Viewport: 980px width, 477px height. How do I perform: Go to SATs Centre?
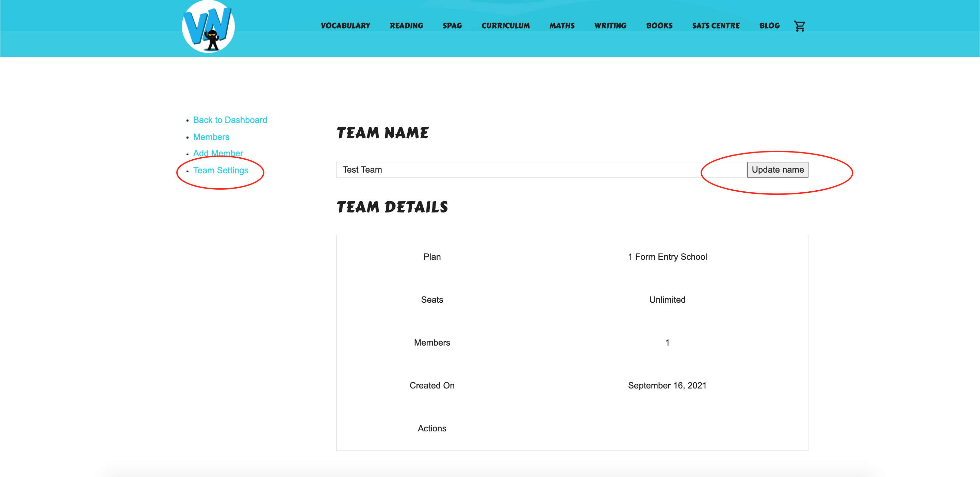[x=716, y=26]
